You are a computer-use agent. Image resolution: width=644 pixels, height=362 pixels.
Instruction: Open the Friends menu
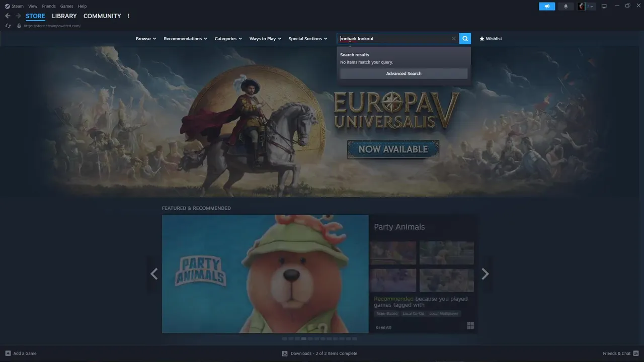[49, 6]
